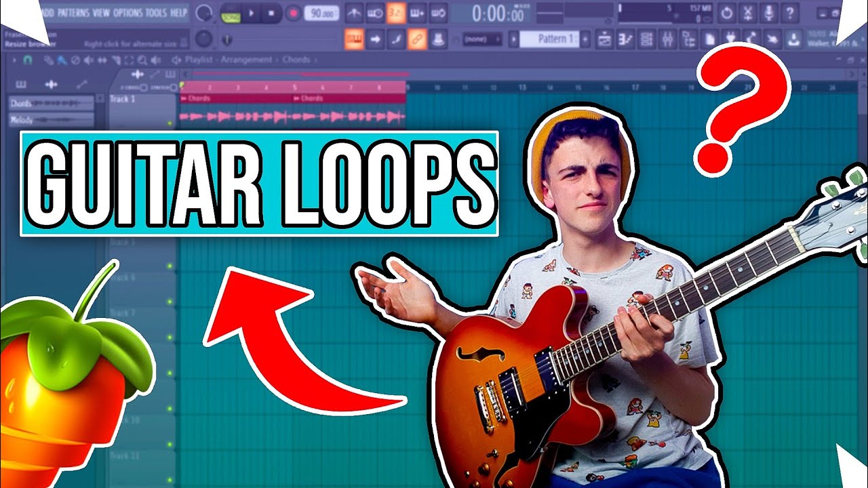The width and height of the screenshot is (868, 488).
Task: Toggle the Track 1 green mute light
Action: 170,123
